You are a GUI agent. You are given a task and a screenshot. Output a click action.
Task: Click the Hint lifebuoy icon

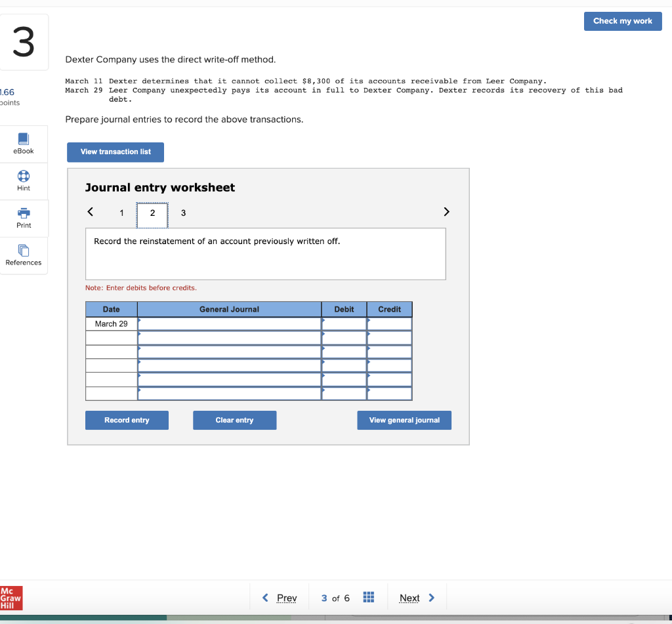point(24,176)
